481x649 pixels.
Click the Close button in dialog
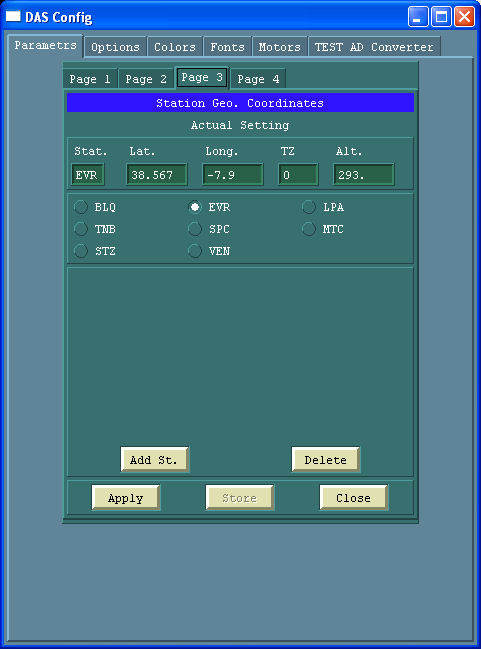pyautogui.click(x=354, y=498)
